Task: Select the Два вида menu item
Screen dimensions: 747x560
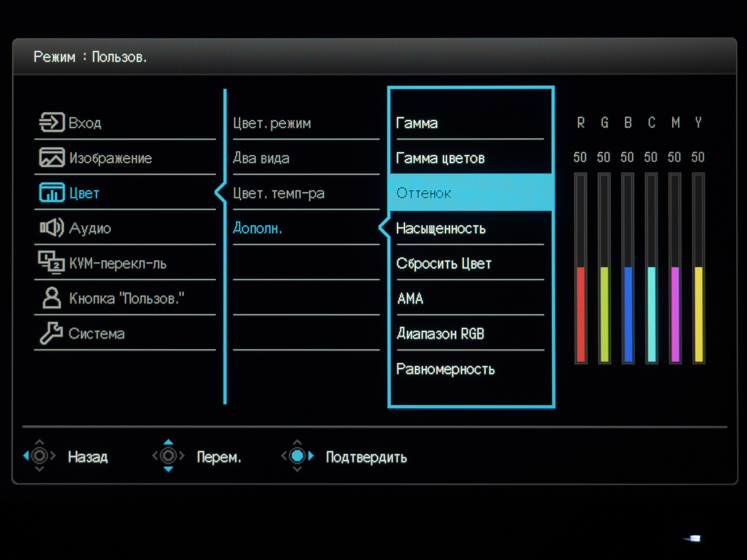Action: point(261,158)
